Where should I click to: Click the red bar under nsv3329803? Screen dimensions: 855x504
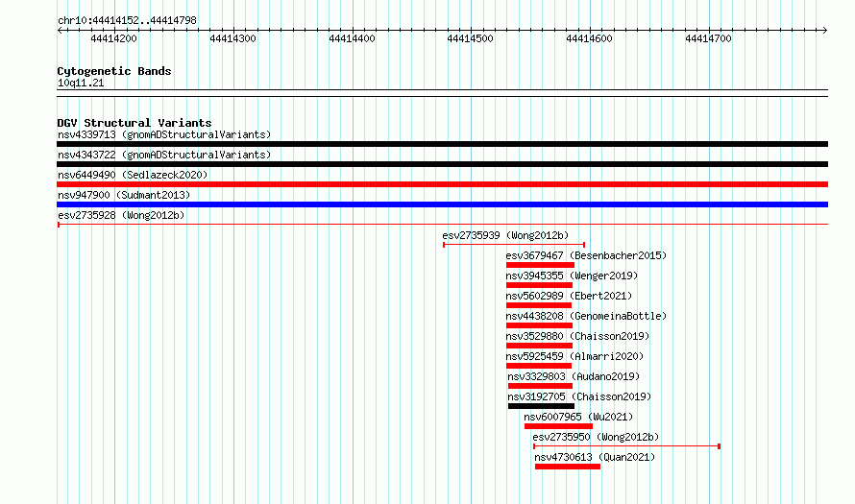(x=540, y=386)
